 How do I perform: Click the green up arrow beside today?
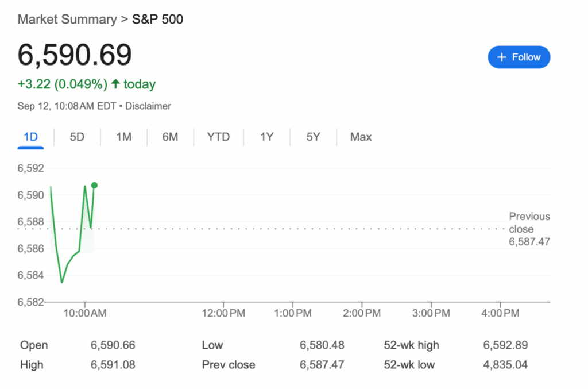(x=115, y=84)
